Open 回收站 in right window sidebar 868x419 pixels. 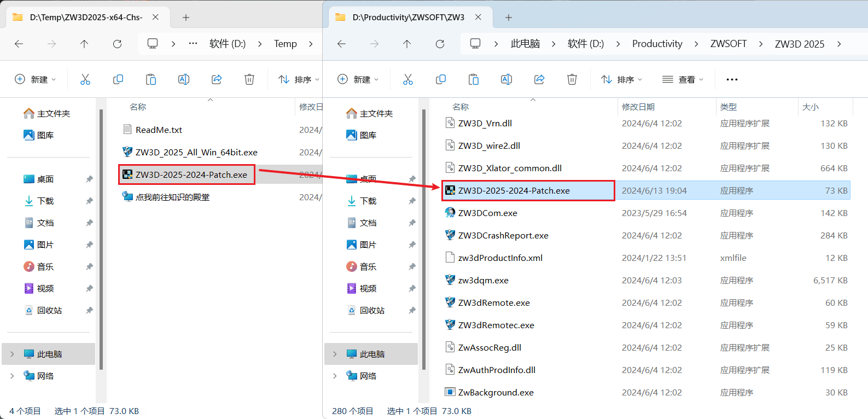point(366,310)
